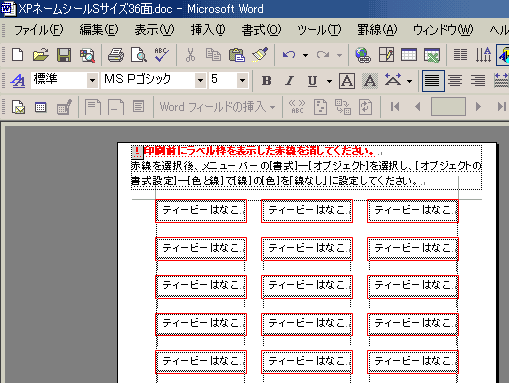
Task: Redo the last undone action
Action: (x=323, y=55)
